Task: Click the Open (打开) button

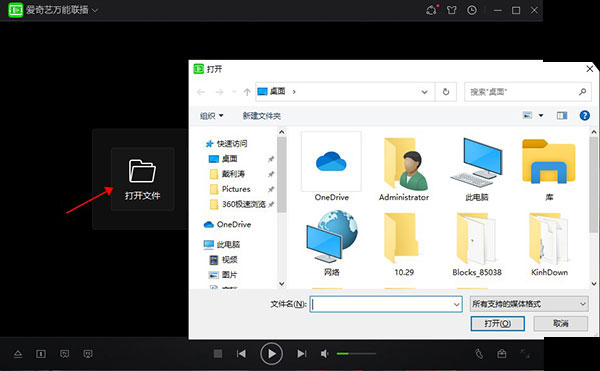Action: coord(497,324)
